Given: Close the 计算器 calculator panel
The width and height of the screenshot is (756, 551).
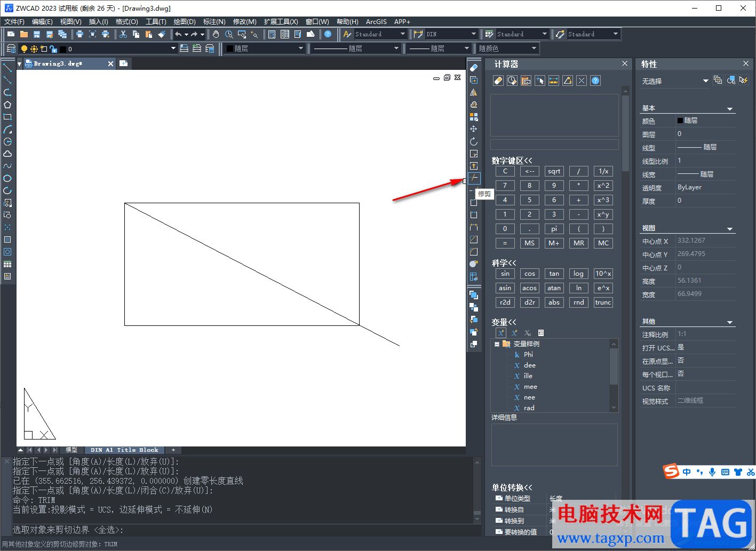Looking at the screenshot, I should [x=625, y=63].
